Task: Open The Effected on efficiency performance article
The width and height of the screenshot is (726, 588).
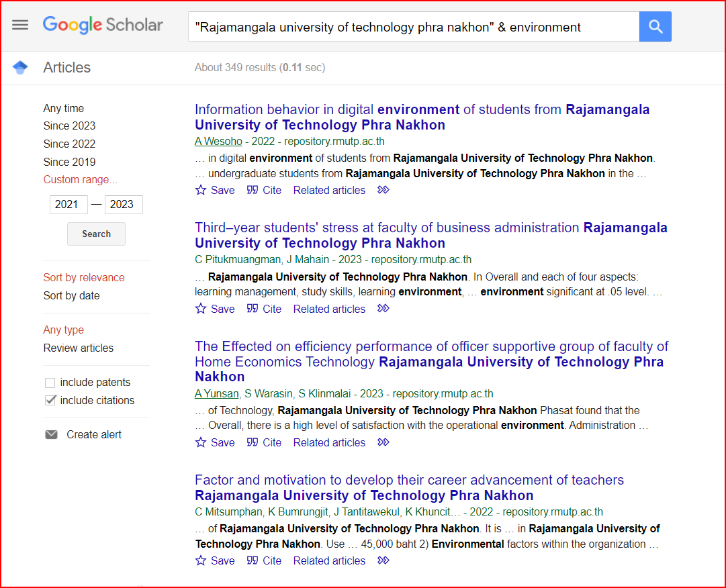Action: pos(432,361)
